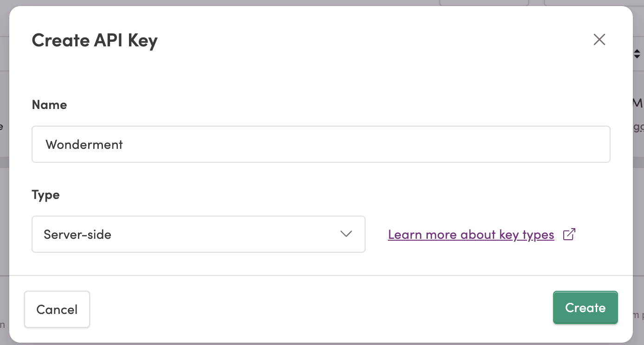Click empty end of the Name text box

418,144
